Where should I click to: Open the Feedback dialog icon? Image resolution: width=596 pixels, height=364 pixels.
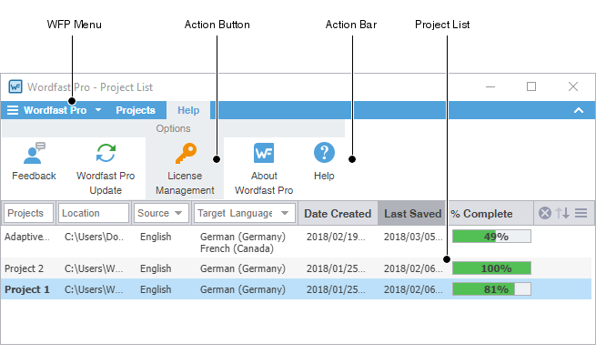35,153
